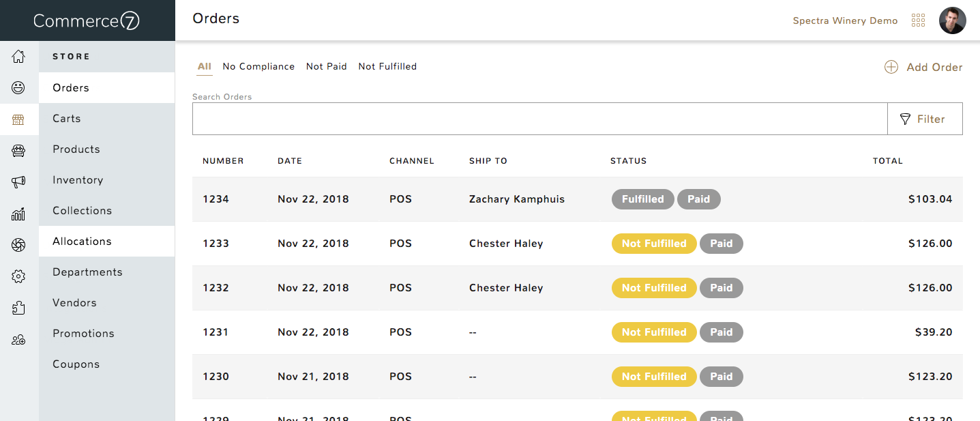The height and width of the screenshot is (421, 980).
Task: Open the settings gear icon
Action: tap(18, 276)
